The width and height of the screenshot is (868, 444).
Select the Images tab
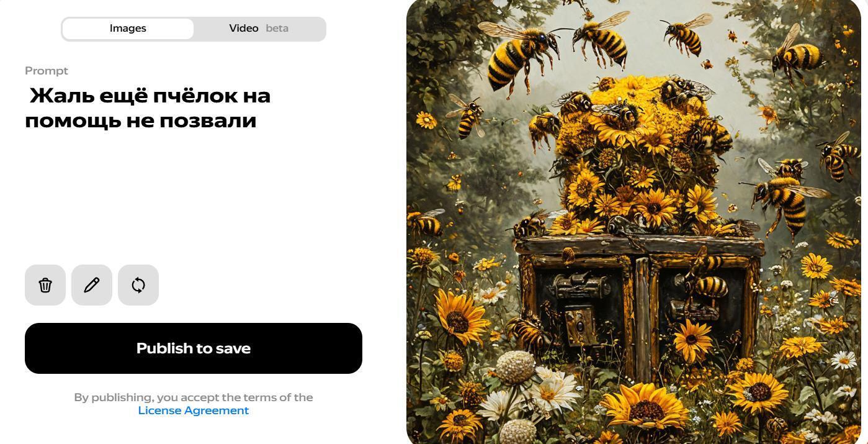point(128,29)
